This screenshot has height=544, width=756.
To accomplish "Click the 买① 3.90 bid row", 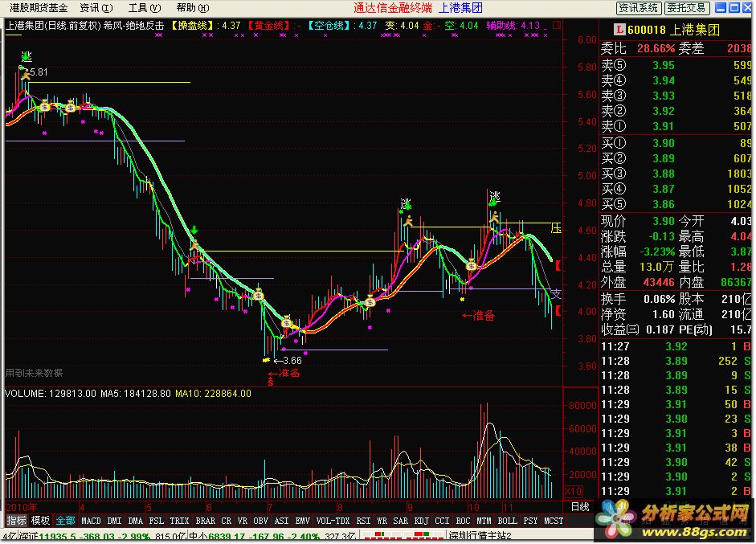I will coord(676,143).
